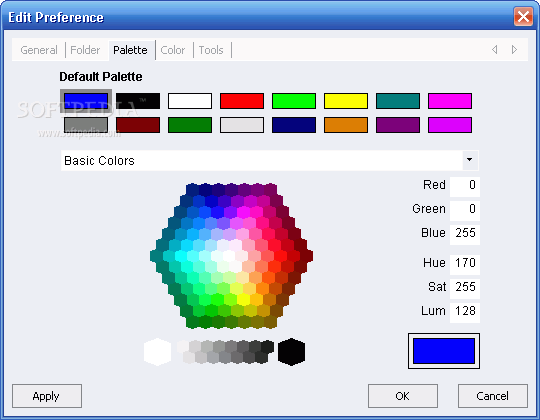The image size is (540, 420).
Task: Close the Edit Preference dialog
Action: 523,17
